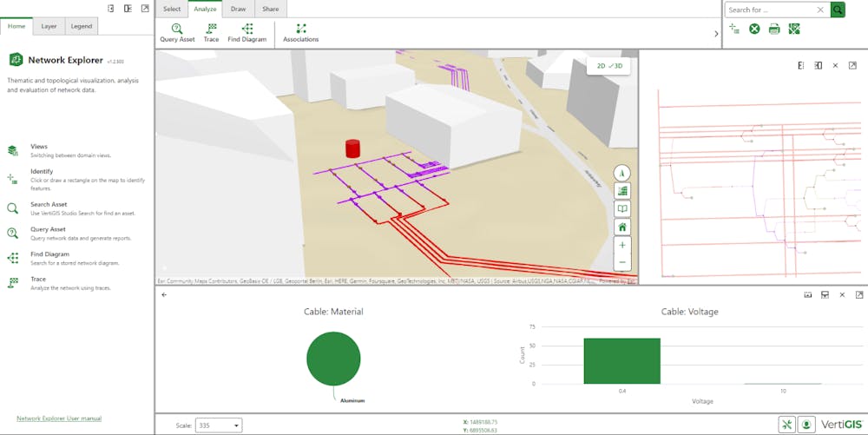
Task: Click the red cylinder on the 3D map
Action: click(352, 148)
